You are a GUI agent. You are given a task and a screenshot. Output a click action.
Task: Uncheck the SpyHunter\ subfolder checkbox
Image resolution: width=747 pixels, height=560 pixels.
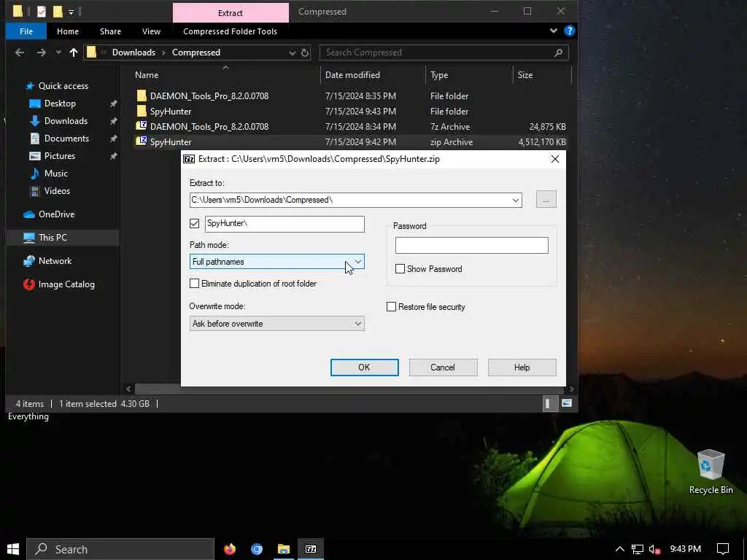point(194,223)
